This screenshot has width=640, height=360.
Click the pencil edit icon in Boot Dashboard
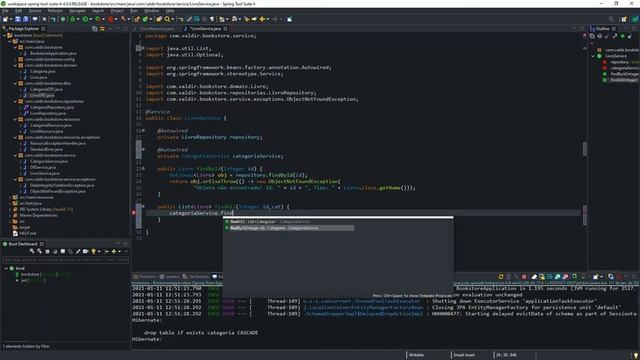coord(78,251)
